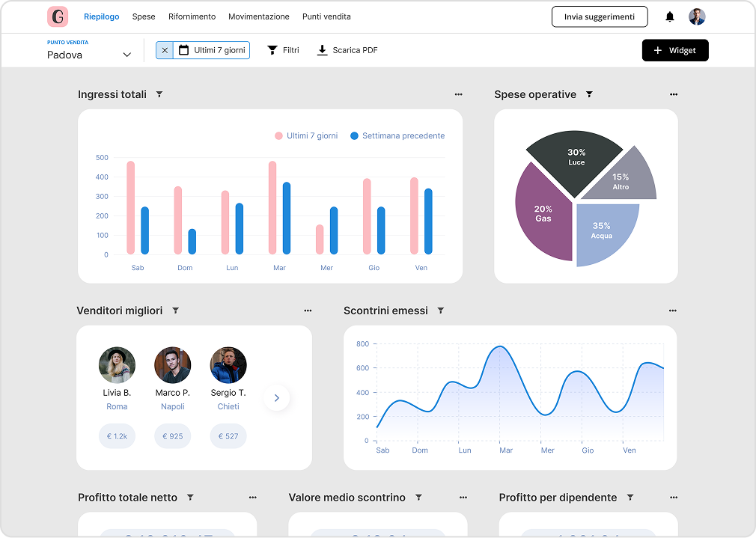Image resolution: width=756 pixels, height=538 pixels.
Task: Click Livia B. seller photo
Action: 117,365
